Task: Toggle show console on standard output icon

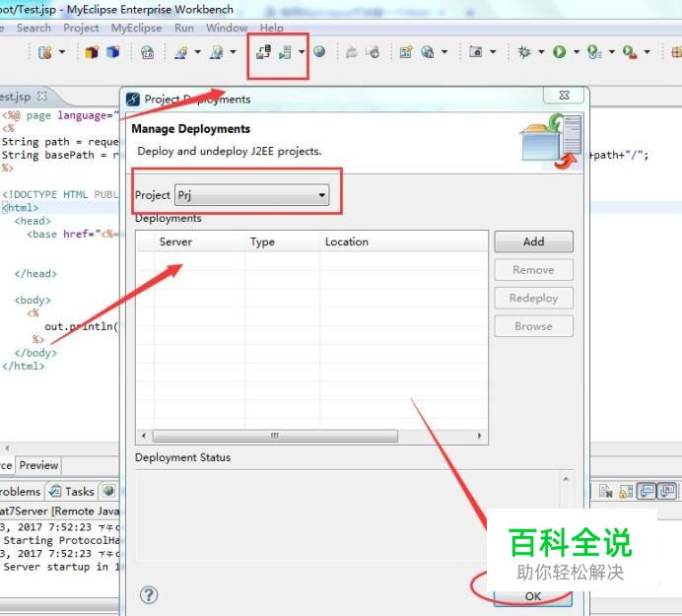Action: (647, 491)
